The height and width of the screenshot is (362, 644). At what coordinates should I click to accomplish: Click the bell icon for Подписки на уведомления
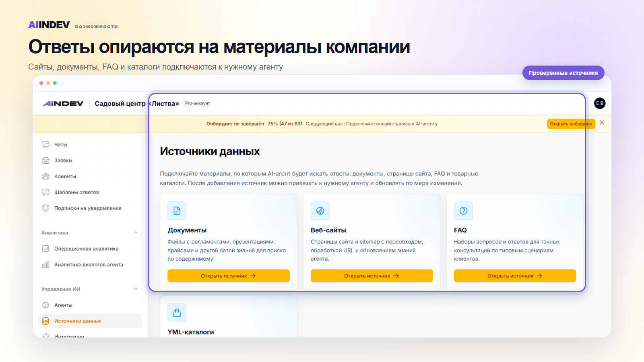coord(45,208)
